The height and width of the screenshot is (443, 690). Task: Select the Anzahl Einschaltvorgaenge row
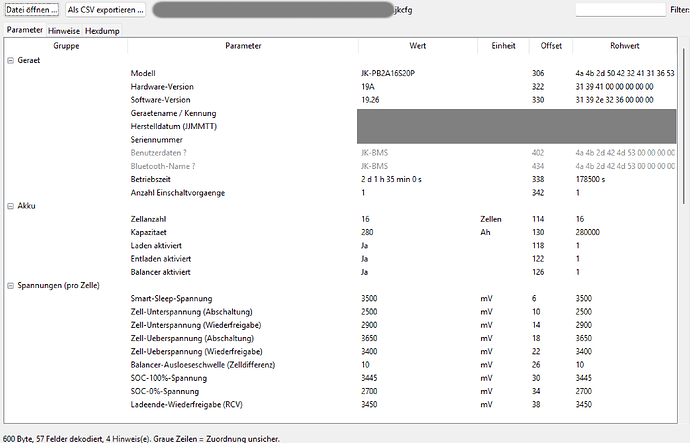pos(340,193)
